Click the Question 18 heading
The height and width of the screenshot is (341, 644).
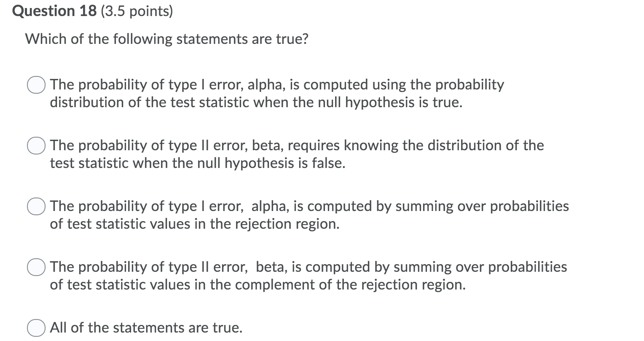55,11
